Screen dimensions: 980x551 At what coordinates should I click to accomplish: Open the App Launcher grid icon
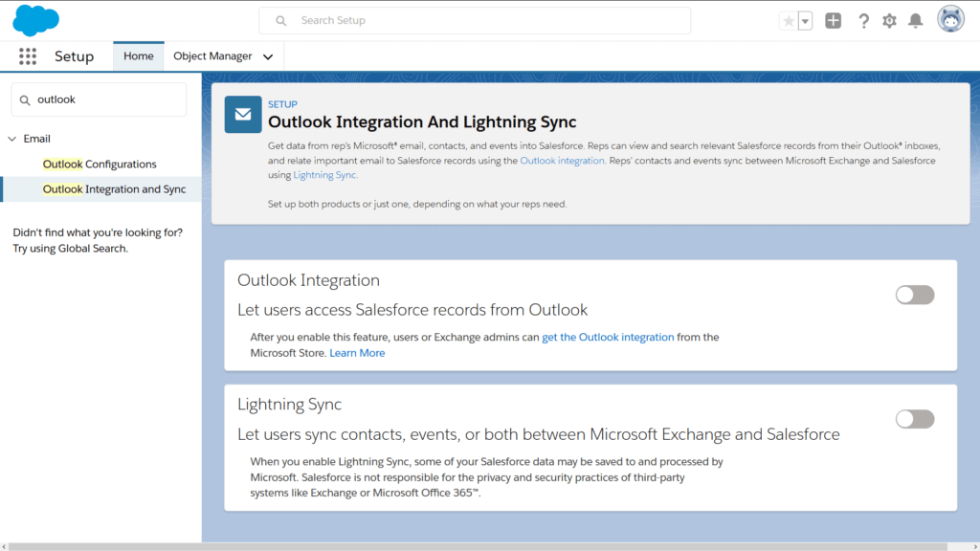[x=28, y=55]
